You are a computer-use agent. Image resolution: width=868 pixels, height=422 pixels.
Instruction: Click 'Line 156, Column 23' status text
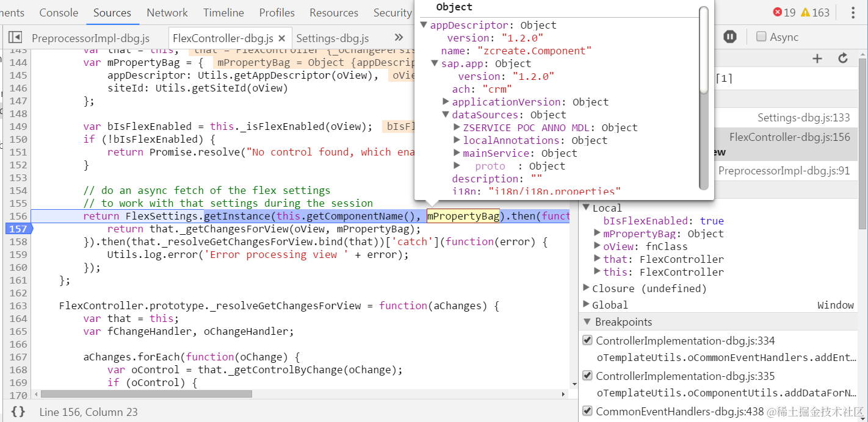[x=89, y=412]
